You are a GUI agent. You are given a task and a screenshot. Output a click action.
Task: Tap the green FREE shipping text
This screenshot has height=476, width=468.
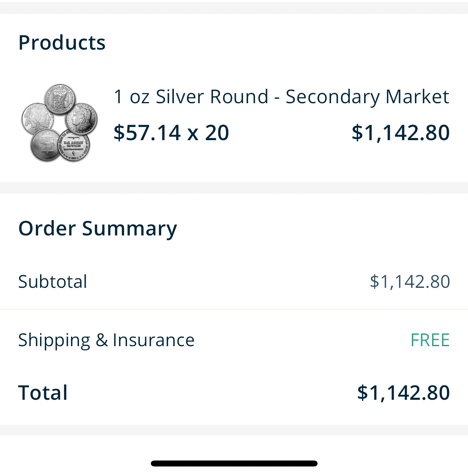[429, 340]
